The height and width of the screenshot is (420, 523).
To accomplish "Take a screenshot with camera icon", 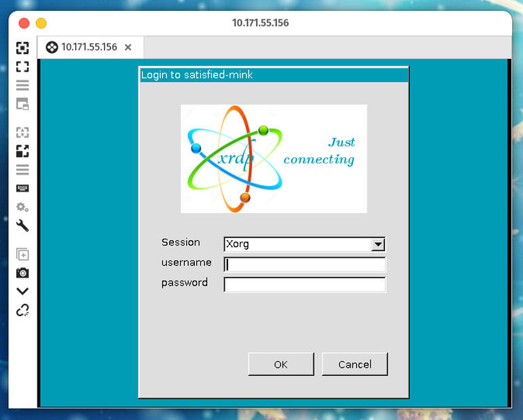I will click(22, 273).
